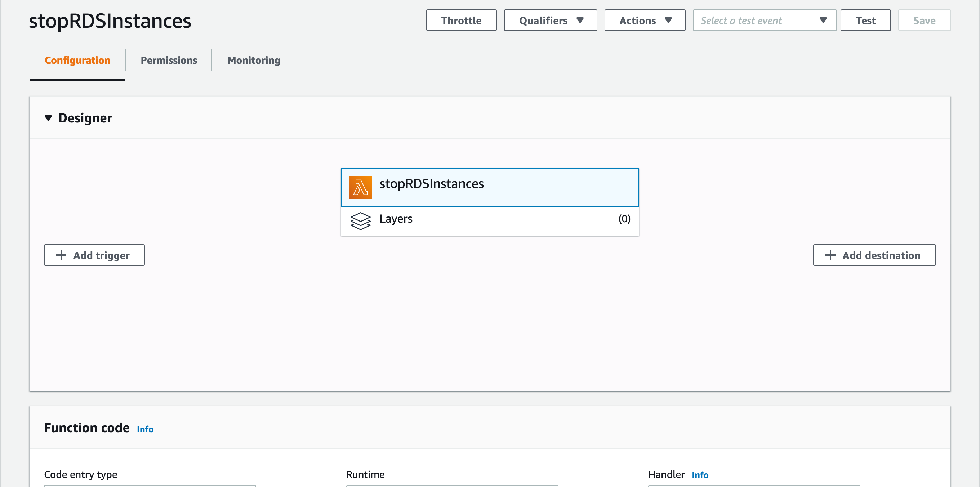The width and height of the screenshot is (980, 487).
Task: Click the plus icon on Add destination
Action: point(830,255)
